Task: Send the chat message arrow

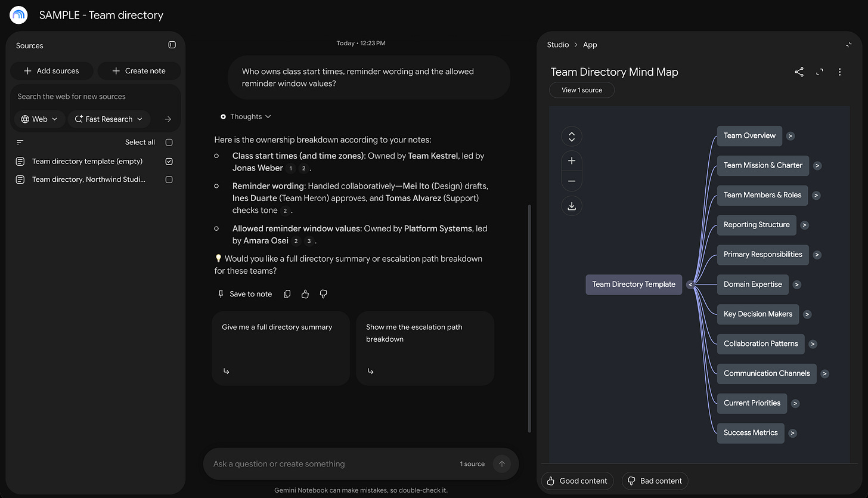Action: [x=502, y=464]
